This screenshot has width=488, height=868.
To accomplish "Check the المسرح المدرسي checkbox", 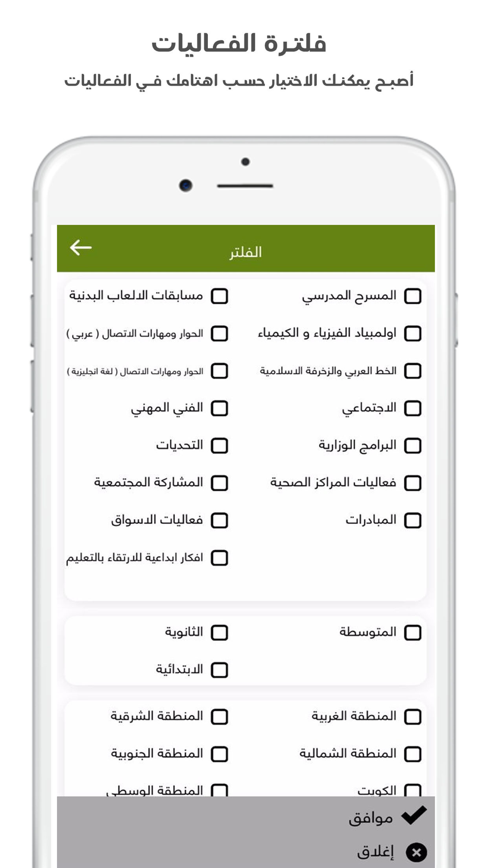I will point(413,296).
